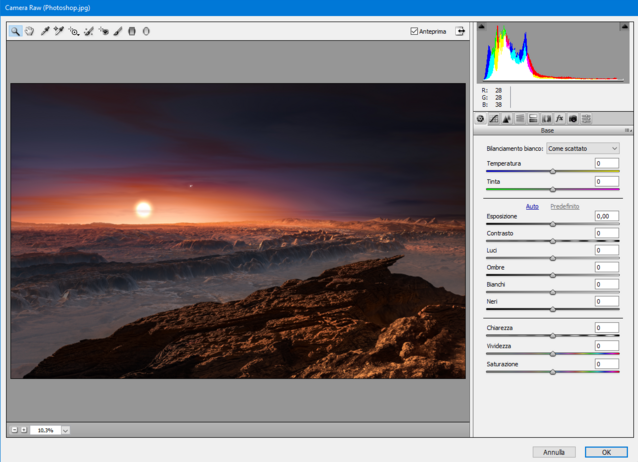This screenshot has width=638, height=462.
Task: Select the Red Eye Removal tool
Action: (104, 31)
